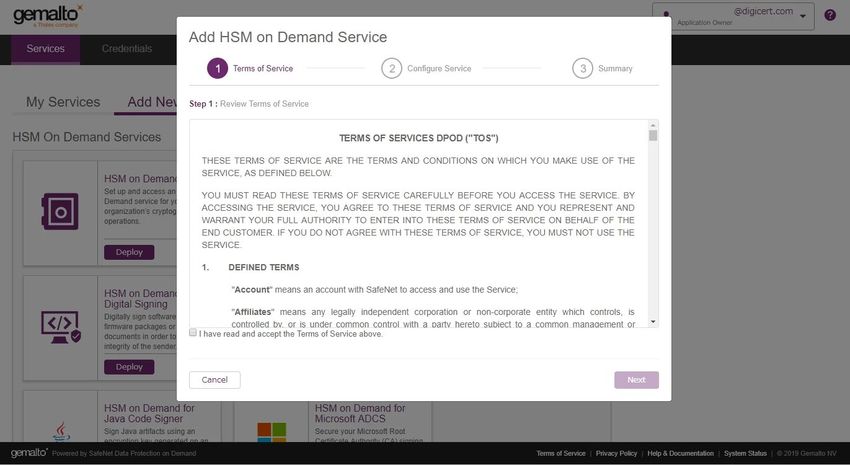Click the Digital Signing code monitor icon
The height and width of the screenshot is (465, 850).
tap(61, 327)
